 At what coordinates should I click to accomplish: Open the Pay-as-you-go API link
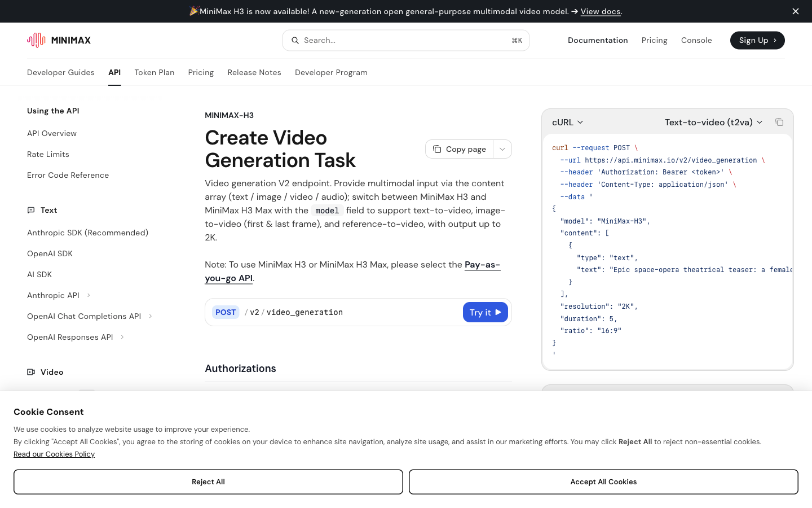(x=352, y=271)
